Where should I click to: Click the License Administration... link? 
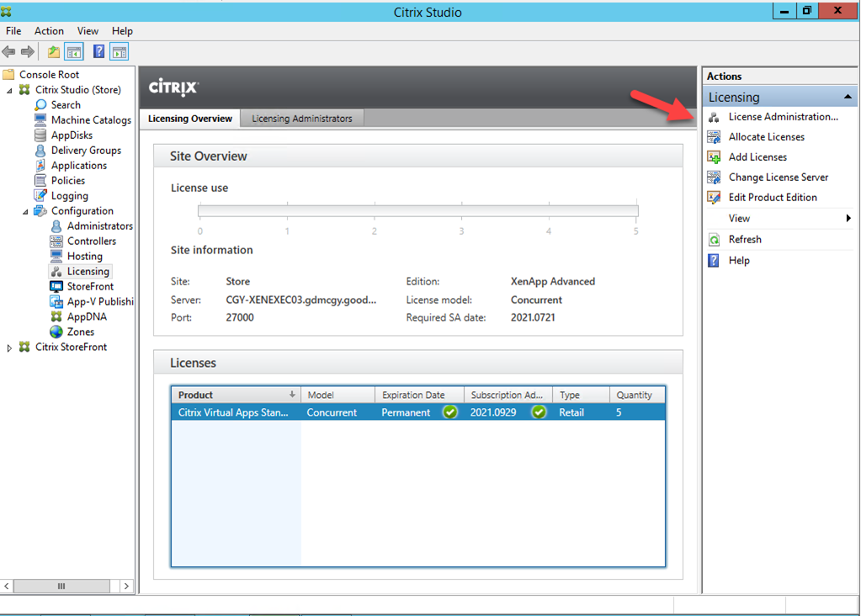click(x=783, y=117)
